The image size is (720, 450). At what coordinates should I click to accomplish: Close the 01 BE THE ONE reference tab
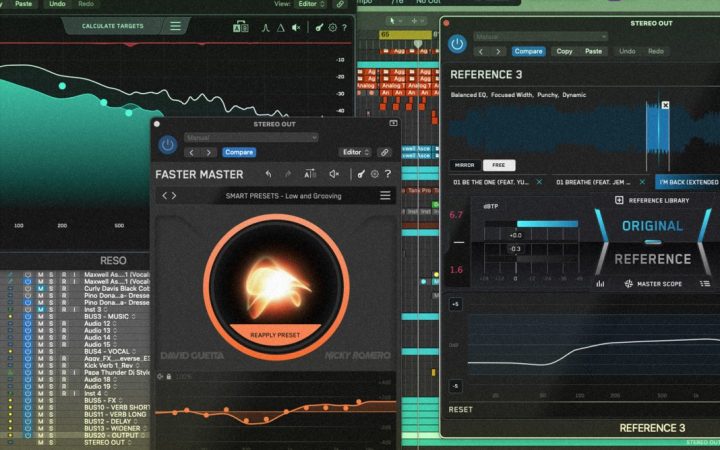point(539,182)
